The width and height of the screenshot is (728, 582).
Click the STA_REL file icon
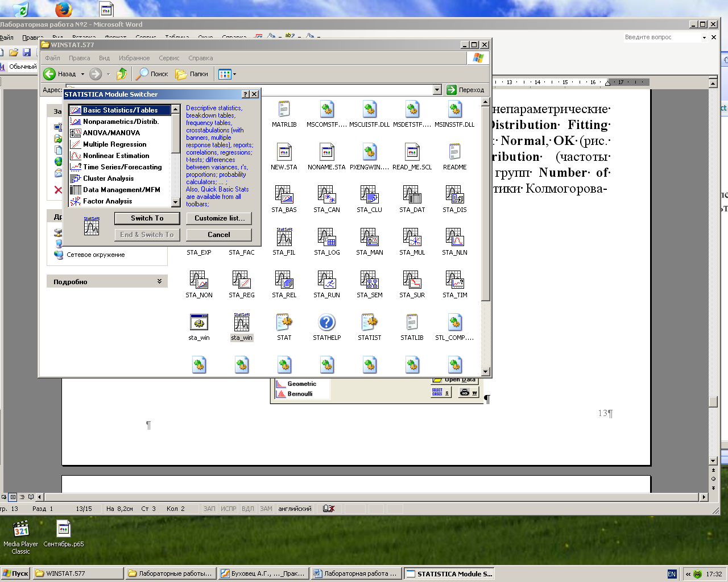[x=284, y=280]
